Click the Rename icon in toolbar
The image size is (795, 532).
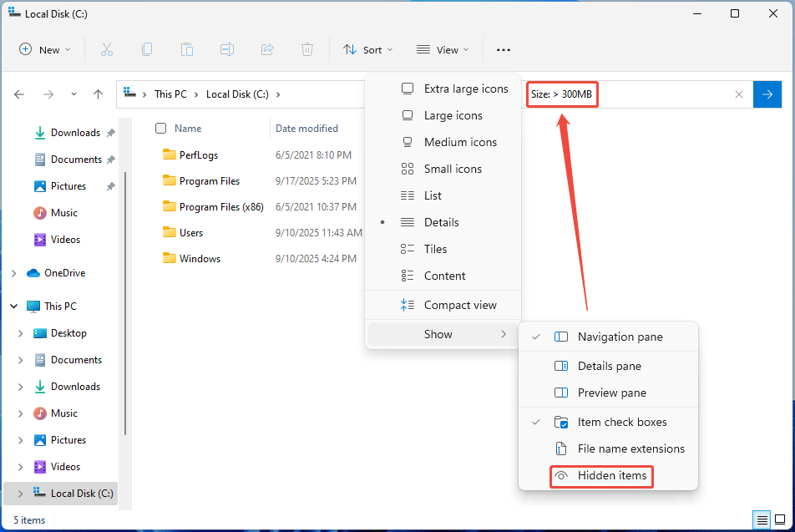pos(226,50)
